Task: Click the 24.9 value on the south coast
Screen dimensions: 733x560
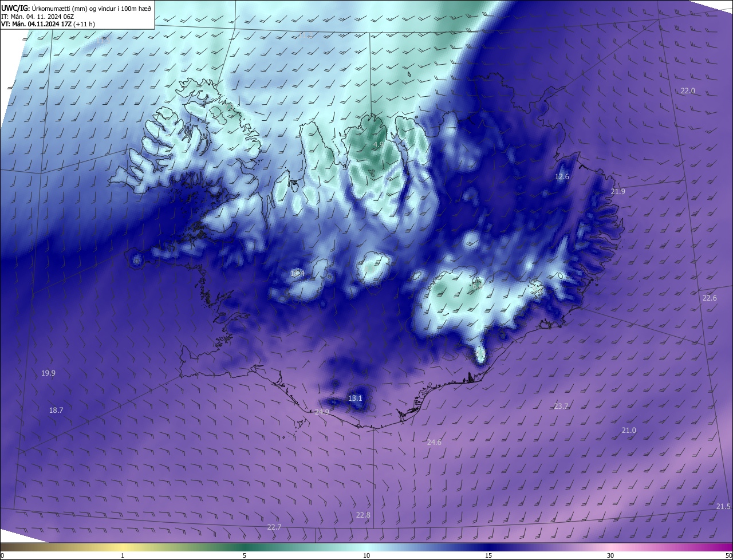Action: pos(322,412)
